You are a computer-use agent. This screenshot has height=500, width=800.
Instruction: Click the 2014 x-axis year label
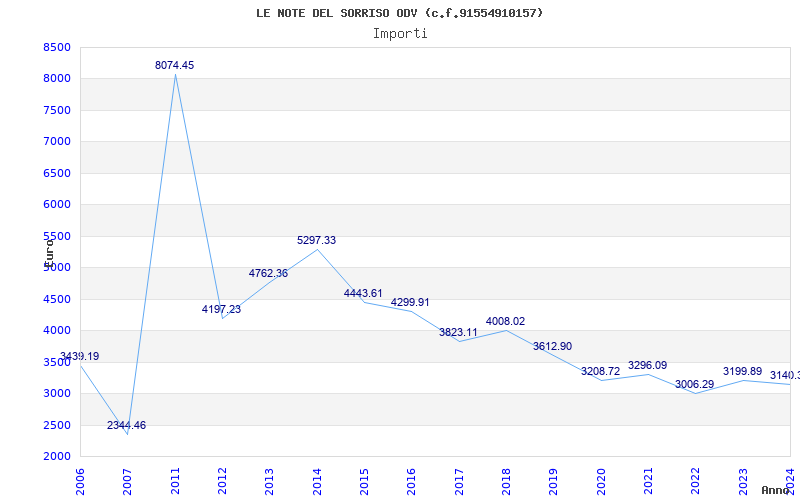point(317,482)
